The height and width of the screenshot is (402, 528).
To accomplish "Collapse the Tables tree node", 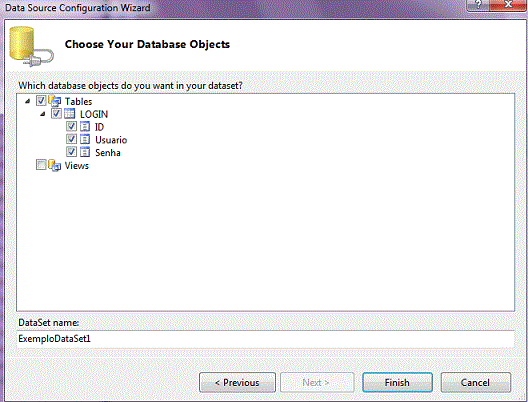I will pyautogui.click(x=28, y=101).
